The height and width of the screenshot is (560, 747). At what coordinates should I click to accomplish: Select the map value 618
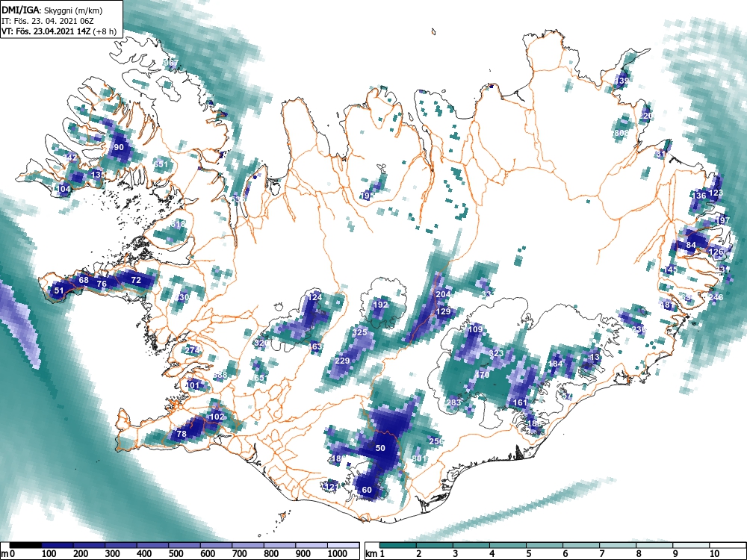click(x=179, y=224)
